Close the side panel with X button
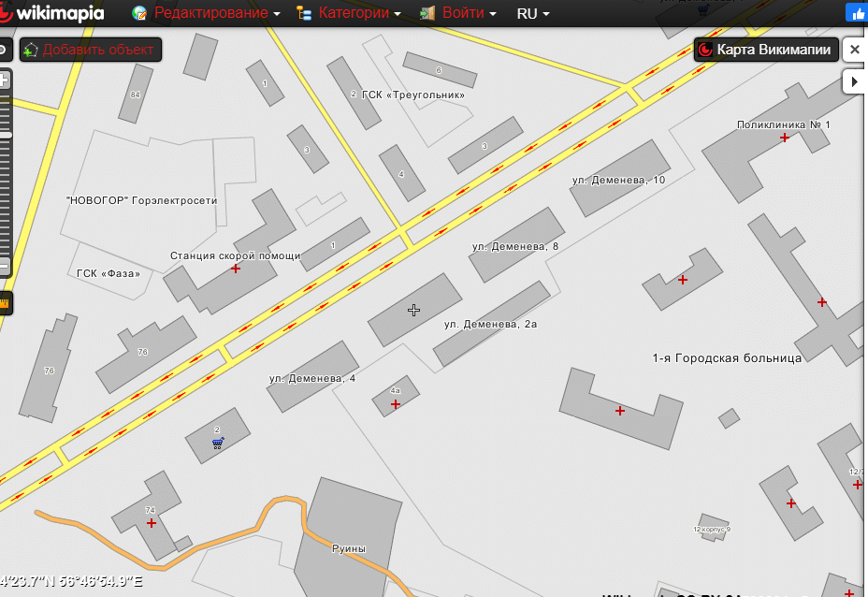Screen dimensions: 868x597 pyautogui.click(x=854, y=50)
